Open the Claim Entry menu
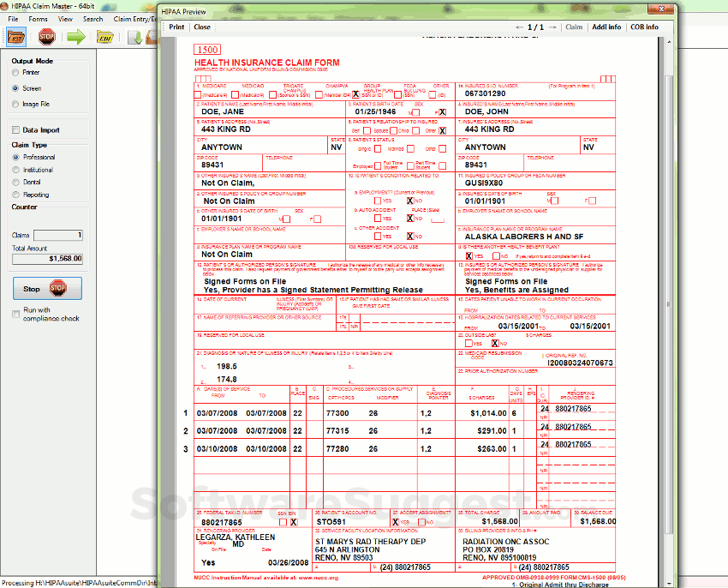 (135, 19)
